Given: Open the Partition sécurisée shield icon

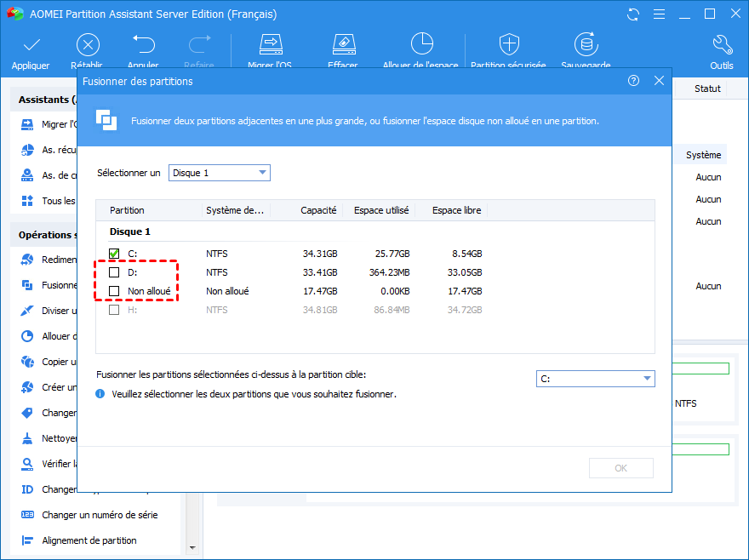Looking at the screenshot, I should pos(509,44).
